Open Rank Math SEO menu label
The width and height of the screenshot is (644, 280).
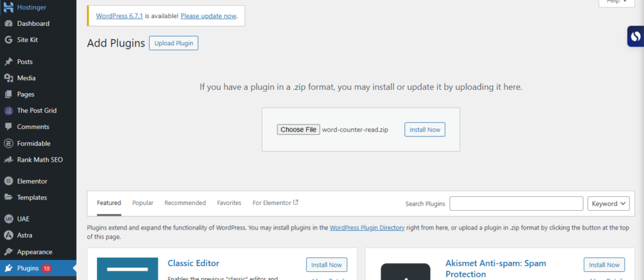(x=40, y=160)
